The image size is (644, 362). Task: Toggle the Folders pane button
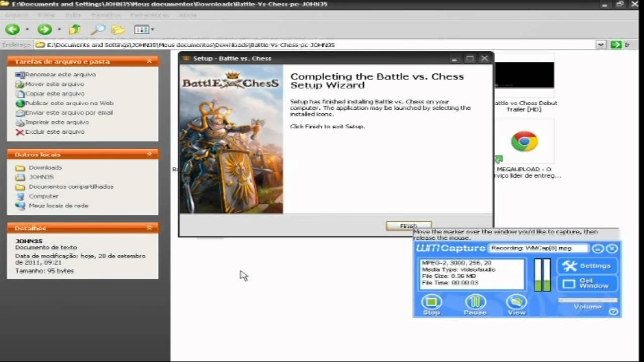point(118,30)
